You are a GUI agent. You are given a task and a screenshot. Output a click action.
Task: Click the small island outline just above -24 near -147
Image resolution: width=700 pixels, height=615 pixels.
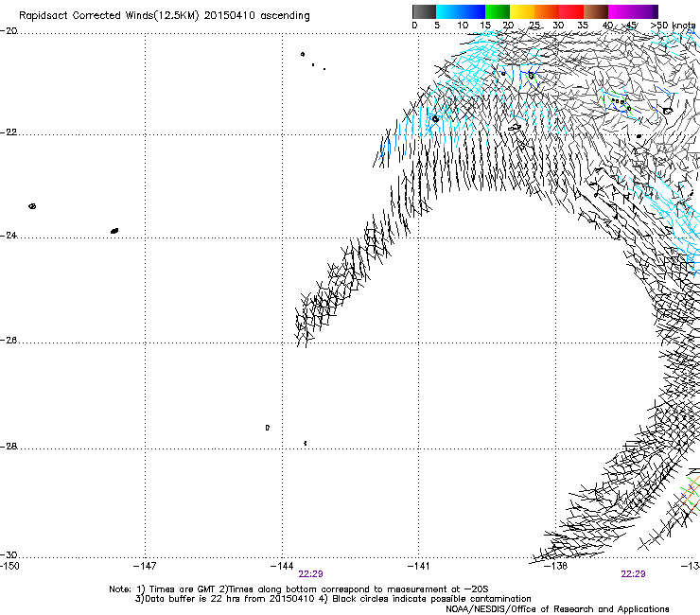tap(114, 231)
